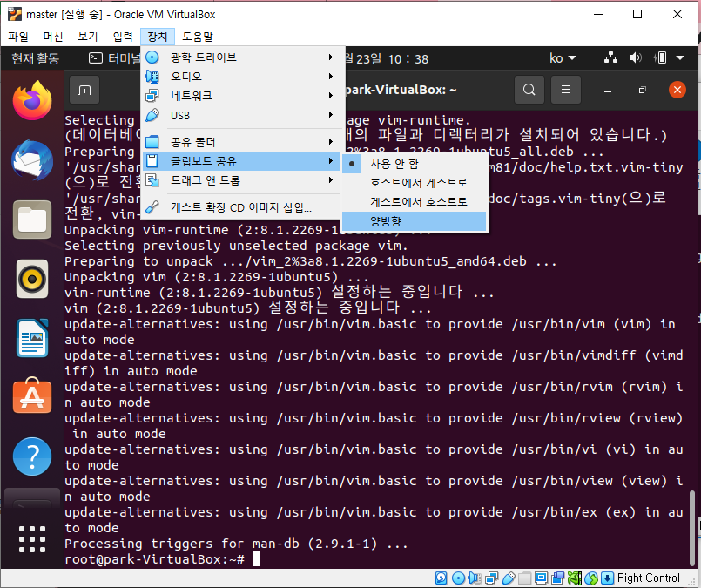Screen dimensions: 701x588
Task: Open the ko input language dropdown
Action: tap(563, 58)
